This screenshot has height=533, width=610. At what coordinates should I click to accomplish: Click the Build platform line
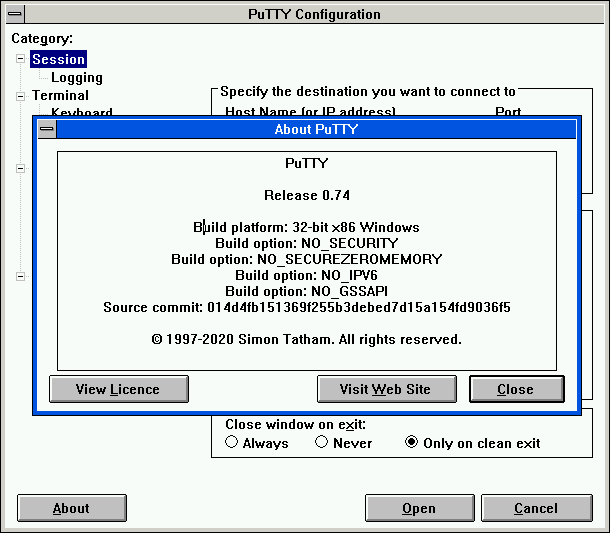tap(307, 227)
